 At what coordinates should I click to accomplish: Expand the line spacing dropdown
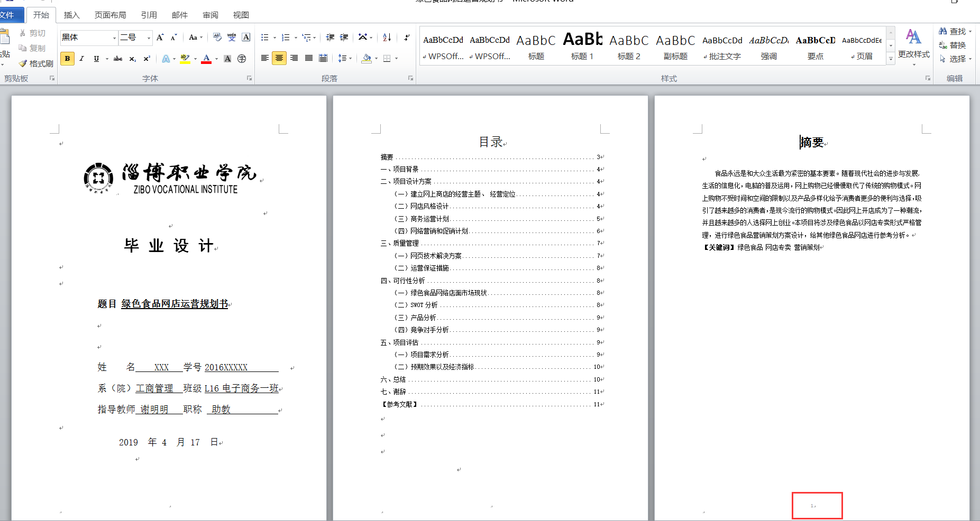coord(350,59)
